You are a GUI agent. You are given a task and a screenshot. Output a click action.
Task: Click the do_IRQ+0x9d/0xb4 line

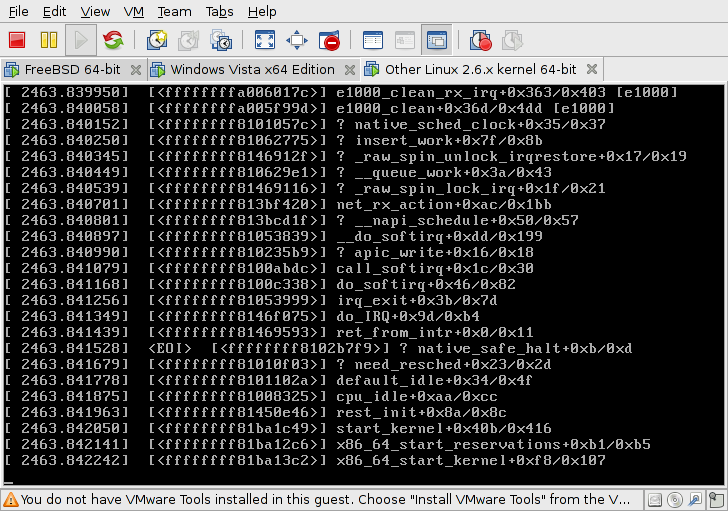(242, 316)
